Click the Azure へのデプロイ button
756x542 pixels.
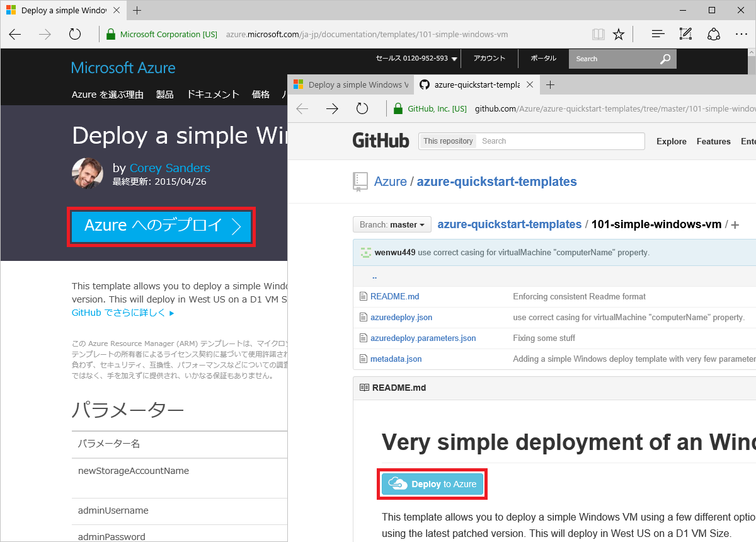point(161,226)
